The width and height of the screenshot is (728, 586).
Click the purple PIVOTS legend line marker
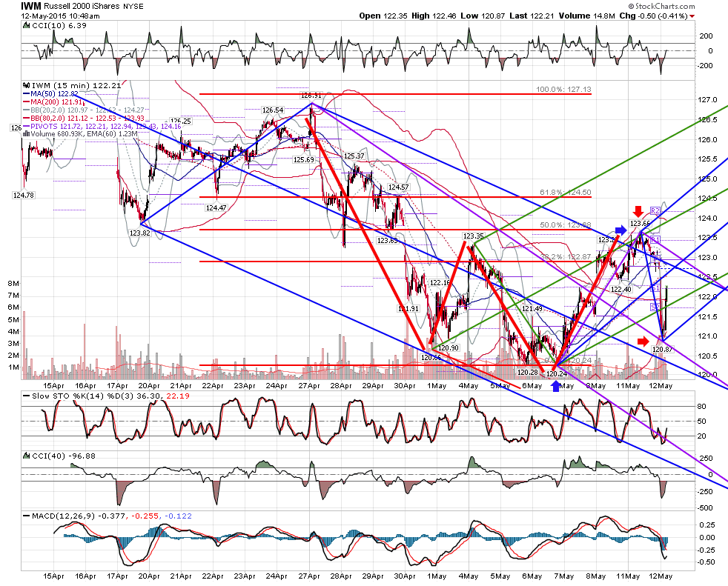point(26,126)
